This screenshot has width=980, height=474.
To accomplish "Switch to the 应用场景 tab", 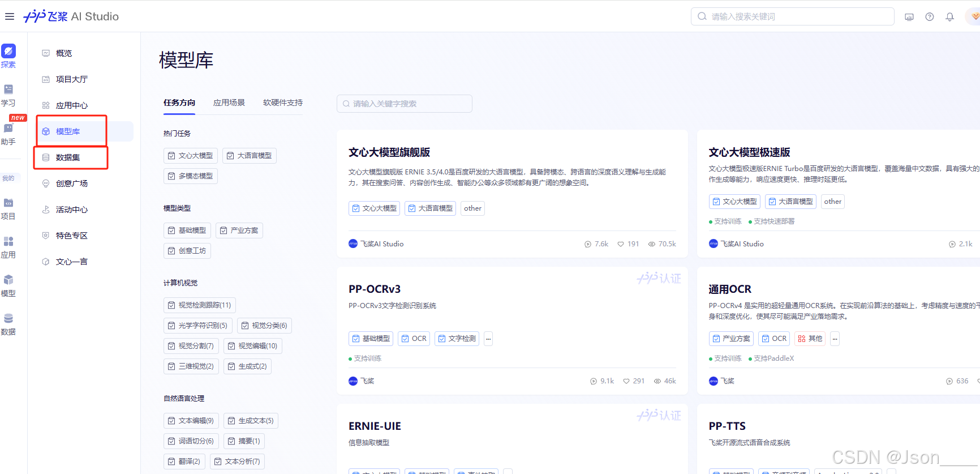I will pyautogui.click(x=229, y=103).
